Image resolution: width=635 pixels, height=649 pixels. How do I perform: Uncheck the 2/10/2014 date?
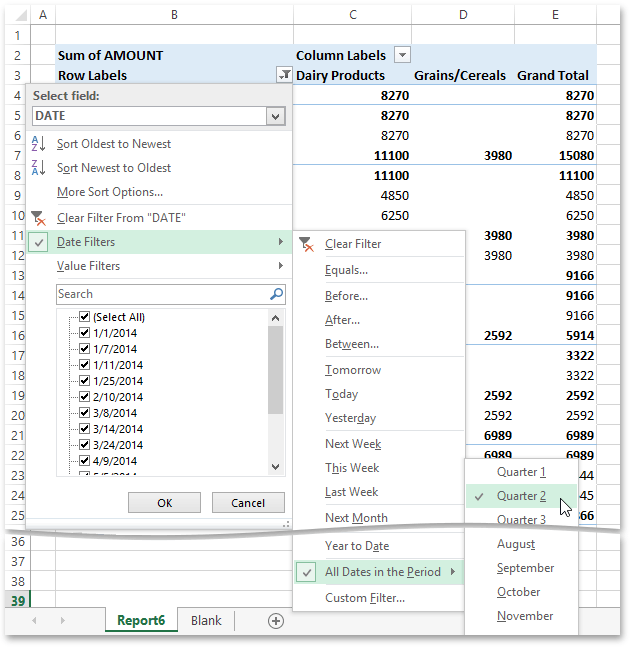(x=84, y=397)
